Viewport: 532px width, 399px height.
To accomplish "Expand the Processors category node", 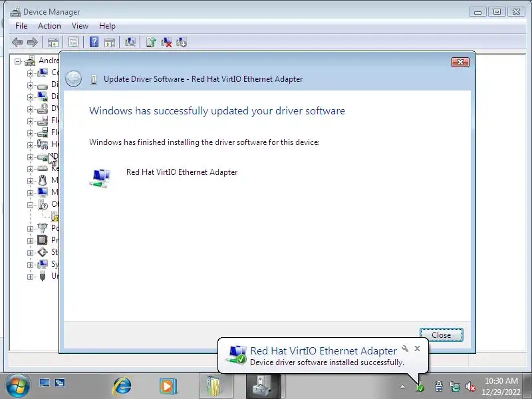I will [30, 241].
